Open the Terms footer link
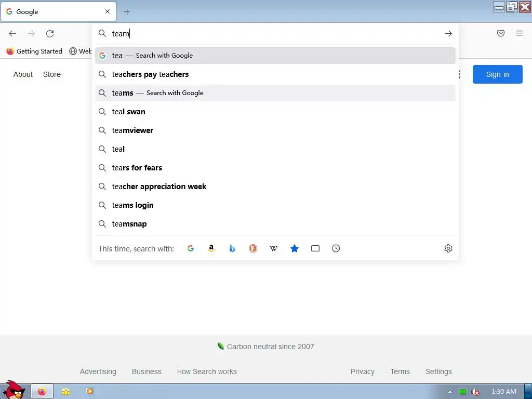This screenshot has height=399, width=532. point(400,371)
